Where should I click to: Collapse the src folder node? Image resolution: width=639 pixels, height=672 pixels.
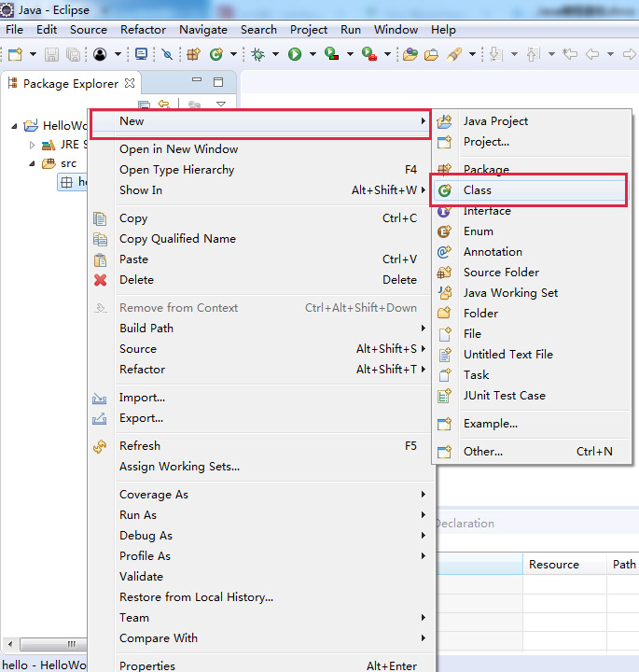coord(32,163)
